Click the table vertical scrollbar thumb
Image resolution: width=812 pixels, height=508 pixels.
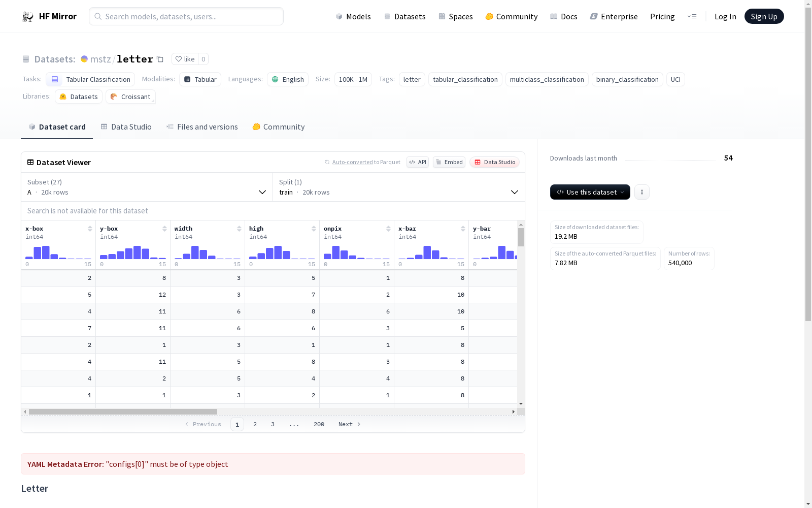tap(521, 237)
